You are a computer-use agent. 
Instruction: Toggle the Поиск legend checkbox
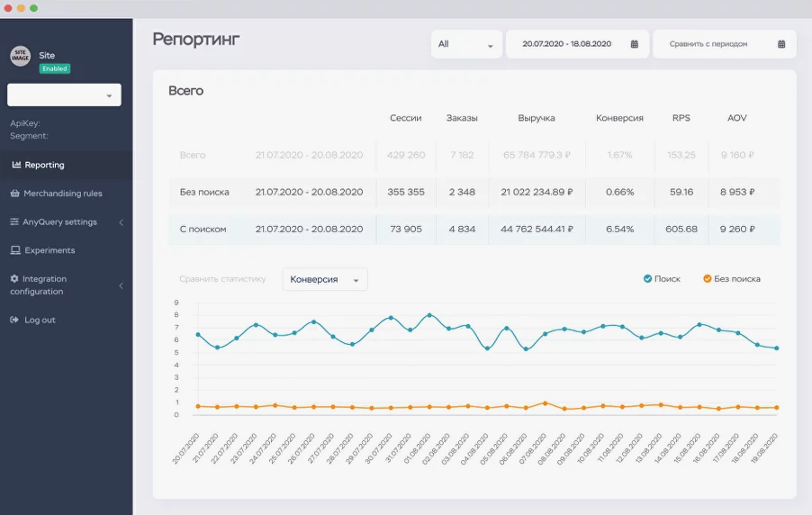pyautogui.click(x=647, y=279)
